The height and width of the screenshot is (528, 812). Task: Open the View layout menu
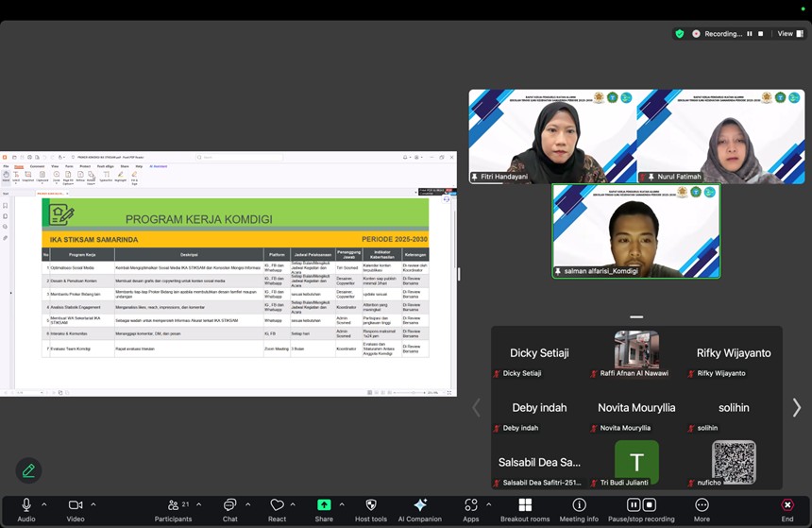[787, 33]
